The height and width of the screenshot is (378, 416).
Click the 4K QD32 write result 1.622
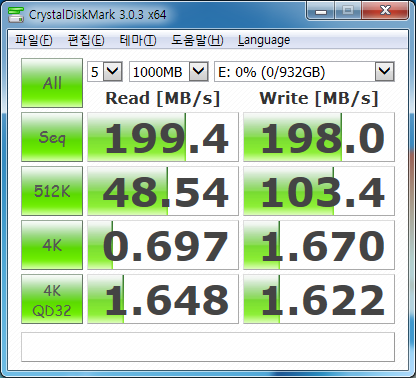[x=319, y=299]
